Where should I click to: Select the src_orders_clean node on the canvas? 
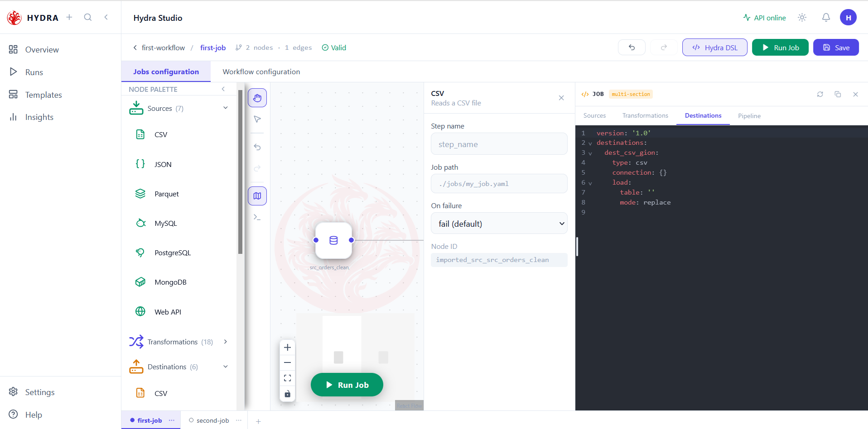coord(333,240)
